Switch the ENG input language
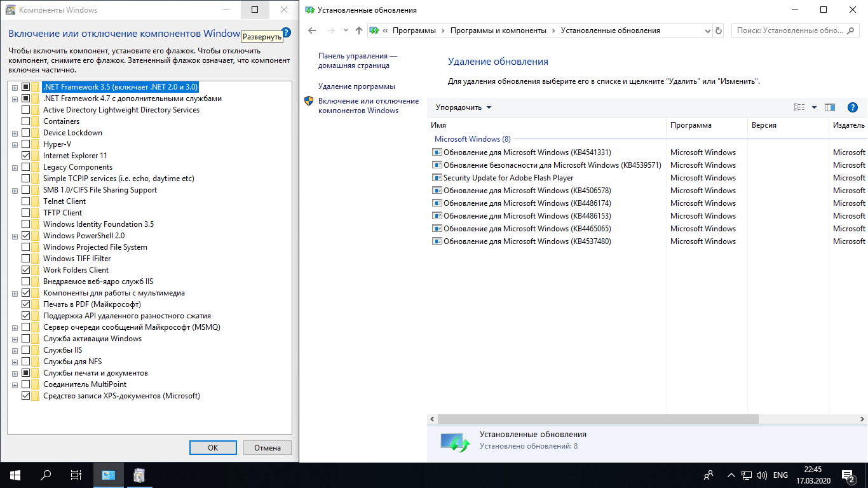 [x=780, y=475]
